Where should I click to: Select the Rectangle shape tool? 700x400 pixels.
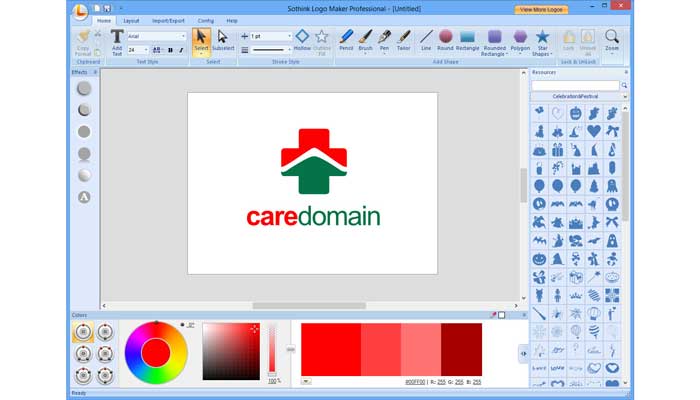coord(468,40)
